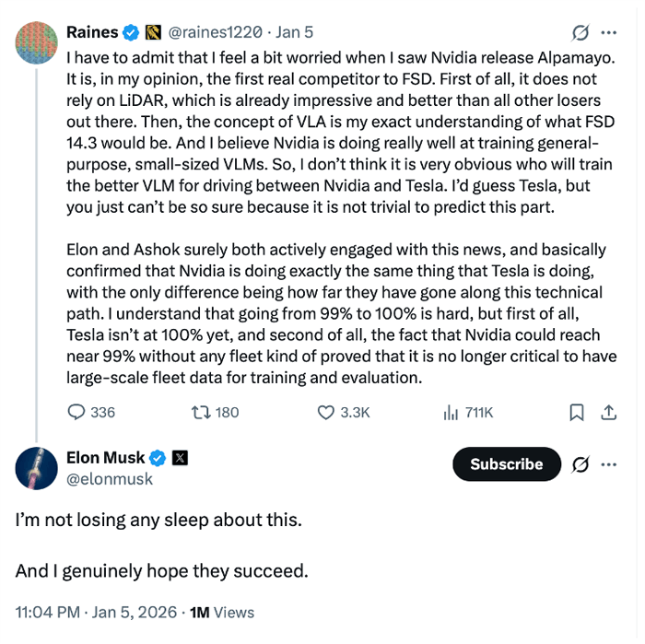645x644 pixels.
Task: Like Raines' post with the heart icon
Action: pyautogui.click(x=325, y=413)
